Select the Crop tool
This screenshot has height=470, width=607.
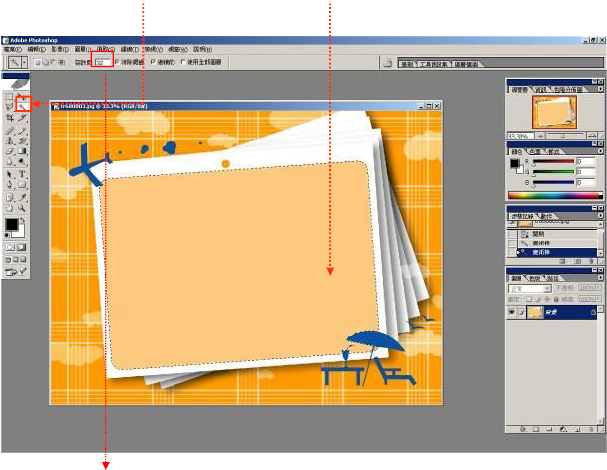point(9,118)
